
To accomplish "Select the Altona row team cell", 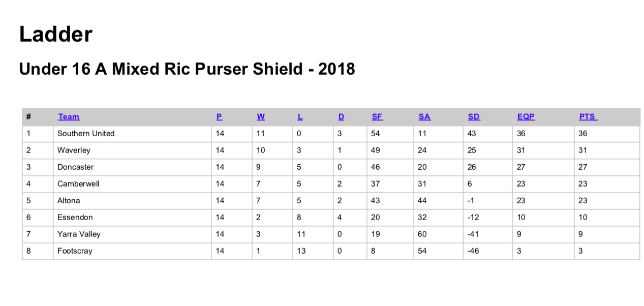I will click(132, 201).
